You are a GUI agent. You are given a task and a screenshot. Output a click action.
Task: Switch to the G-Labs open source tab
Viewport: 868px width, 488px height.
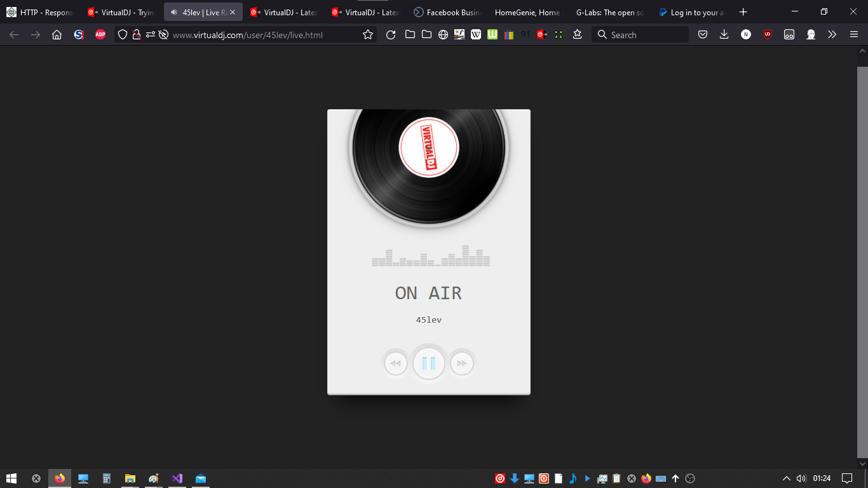click(609, 12)
